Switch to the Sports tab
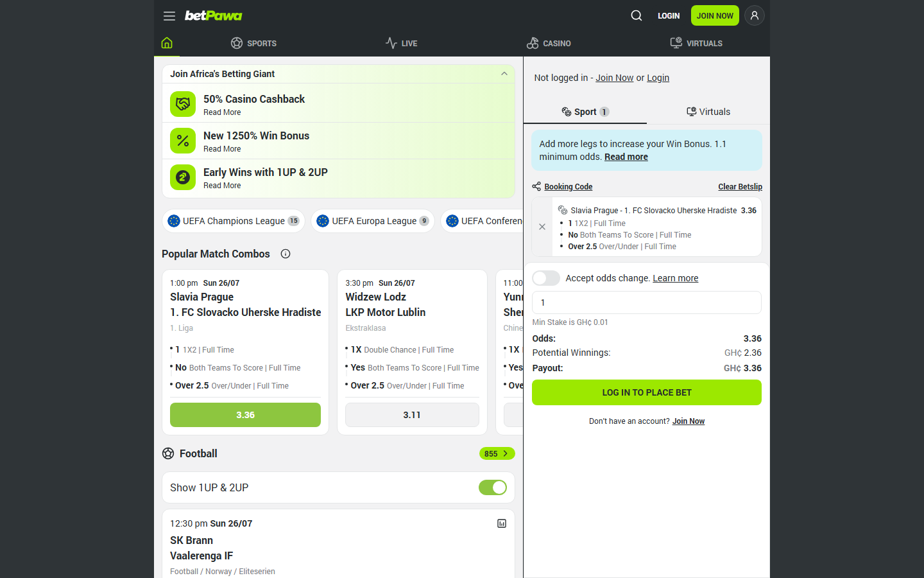Viewport: 924px width, 578px height. 254,43
